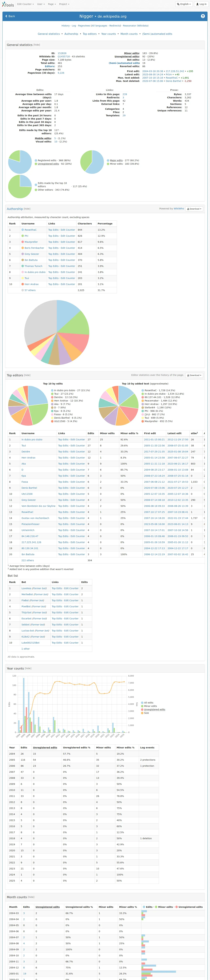
Task: Toggle the Size legend in year chart
Action: pos(145,713)
